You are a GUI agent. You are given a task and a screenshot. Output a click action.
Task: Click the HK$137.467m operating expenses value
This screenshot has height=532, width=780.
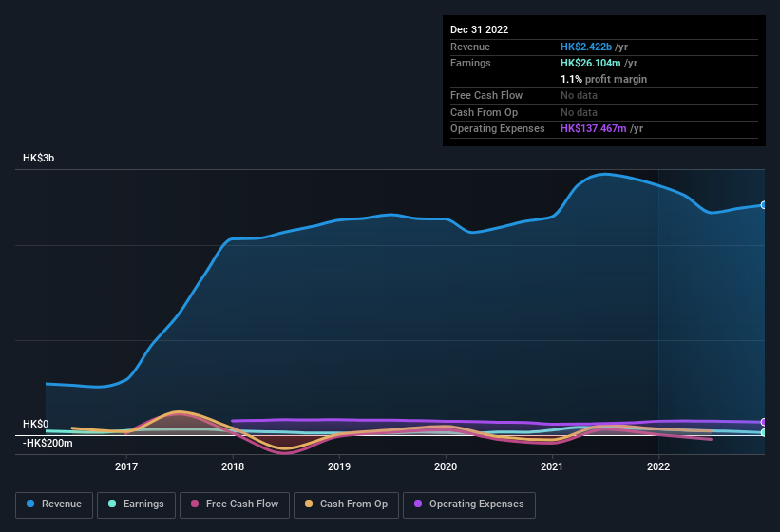pos(594,128)
